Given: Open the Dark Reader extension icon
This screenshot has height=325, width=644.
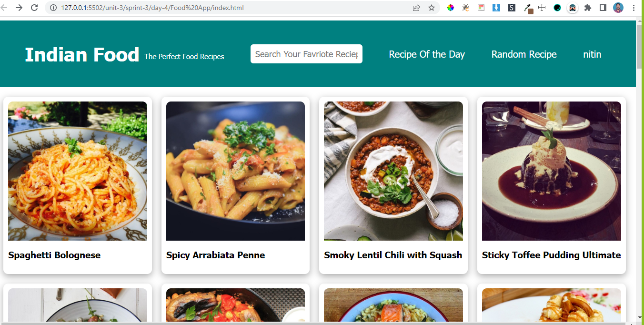Looking at the screenshot, I should click(x=557, y=8).
